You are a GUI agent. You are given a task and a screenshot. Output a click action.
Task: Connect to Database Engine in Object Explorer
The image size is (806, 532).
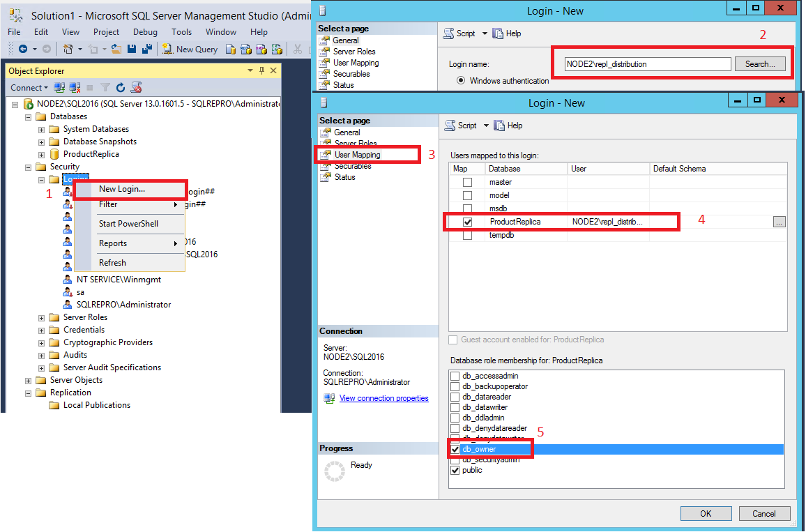(x=59, y=87)
